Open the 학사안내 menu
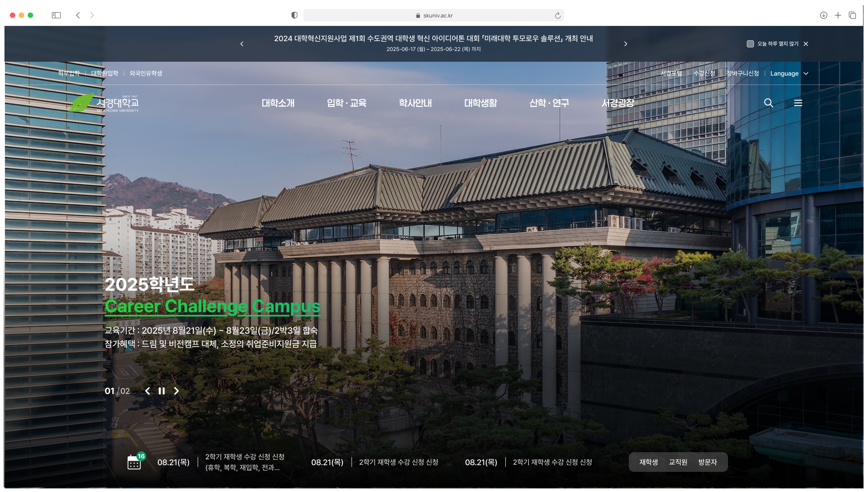This screenshot has height=492, width=868. pyautogui.click(x=415, y=103)
